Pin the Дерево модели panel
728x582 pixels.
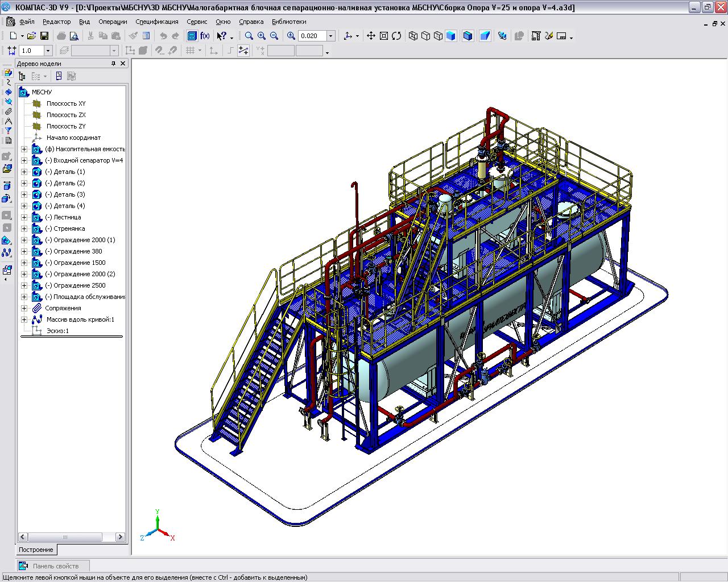click(113, 64)
